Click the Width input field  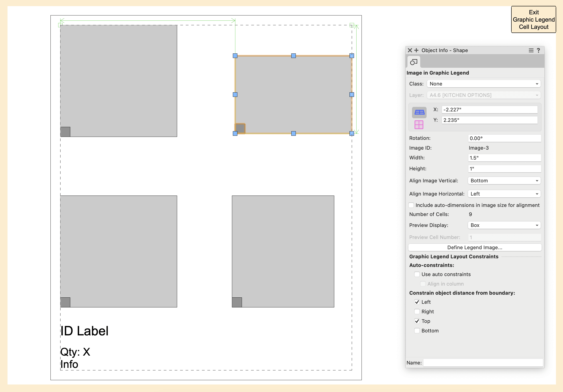point(504,158)
